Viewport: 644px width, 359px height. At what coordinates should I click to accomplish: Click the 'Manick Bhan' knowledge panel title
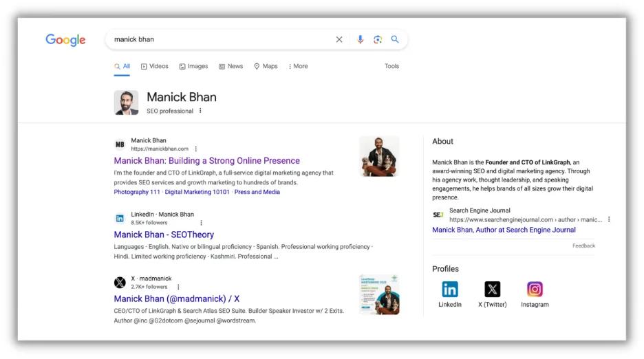point(182,98)
